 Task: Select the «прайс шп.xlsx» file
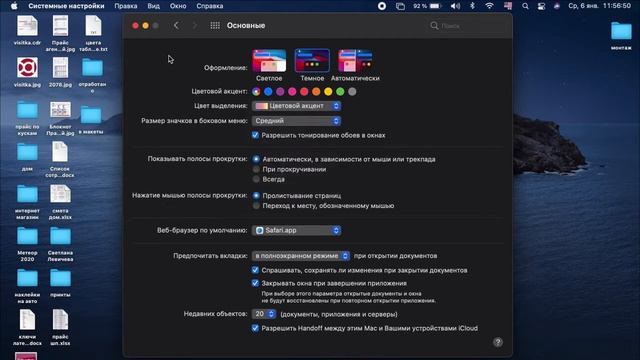click(60, 328)
